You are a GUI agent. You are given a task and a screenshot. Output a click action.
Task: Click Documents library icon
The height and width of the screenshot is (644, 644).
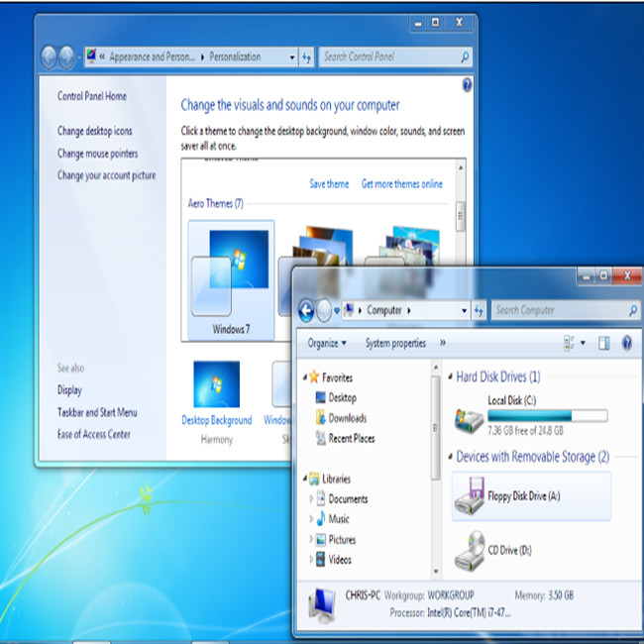pyautogui.click(x=321, y=498)
